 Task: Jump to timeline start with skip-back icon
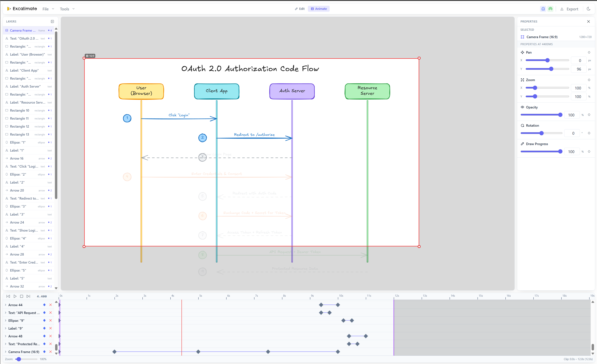pyautogui.click(x=8, y=296)
